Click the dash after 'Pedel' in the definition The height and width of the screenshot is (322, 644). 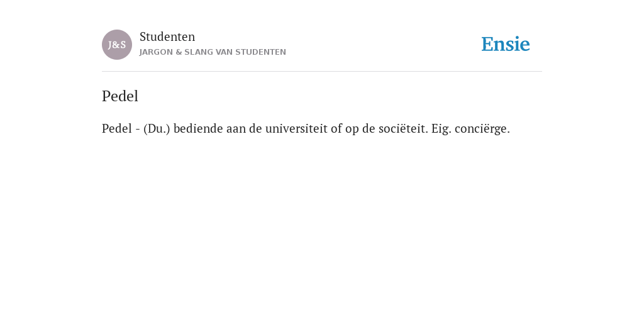pos(138,130)
